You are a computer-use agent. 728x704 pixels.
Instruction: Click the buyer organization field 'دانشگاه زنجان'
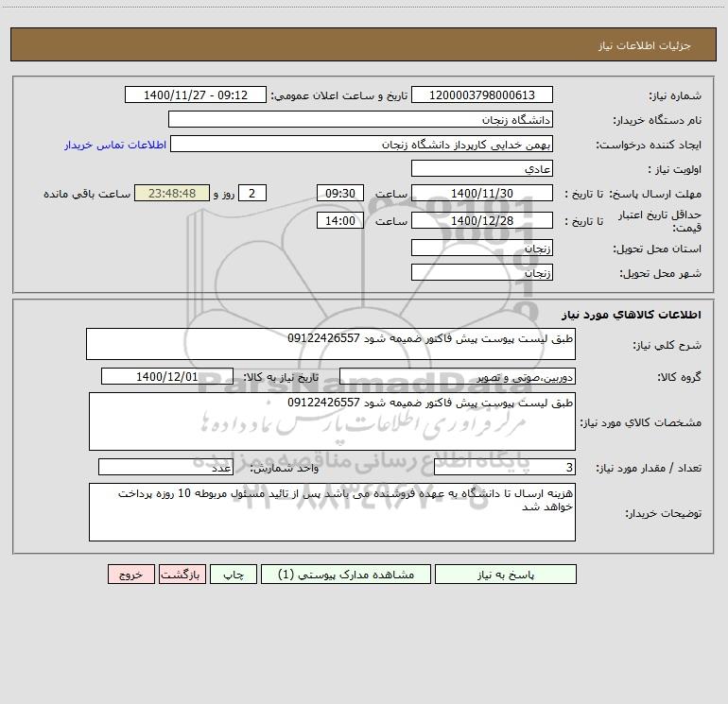(360, 119)
